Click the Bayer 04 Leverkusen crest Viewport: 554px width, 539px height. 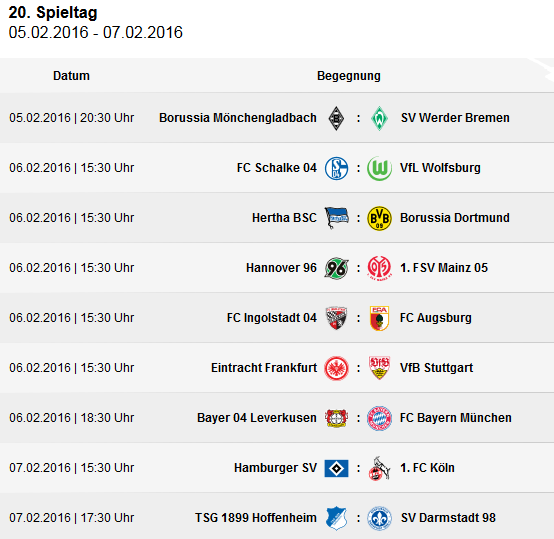(336, 418)
